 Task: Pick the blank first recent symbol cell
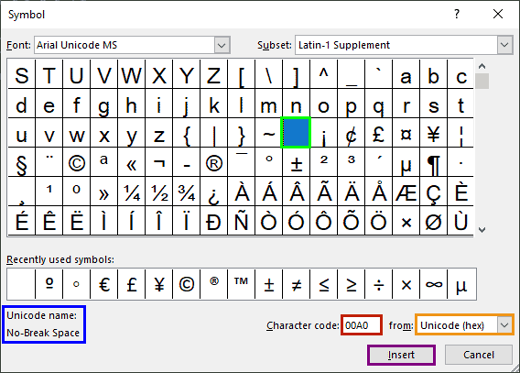click(x=21, y=284)
